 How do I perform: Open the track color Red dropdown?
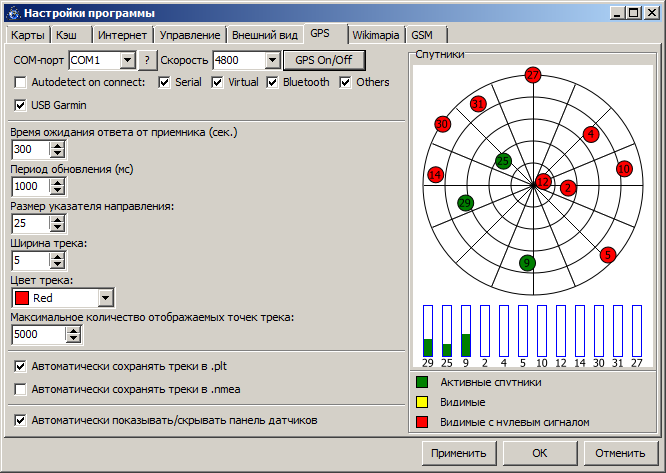[106, 298]
